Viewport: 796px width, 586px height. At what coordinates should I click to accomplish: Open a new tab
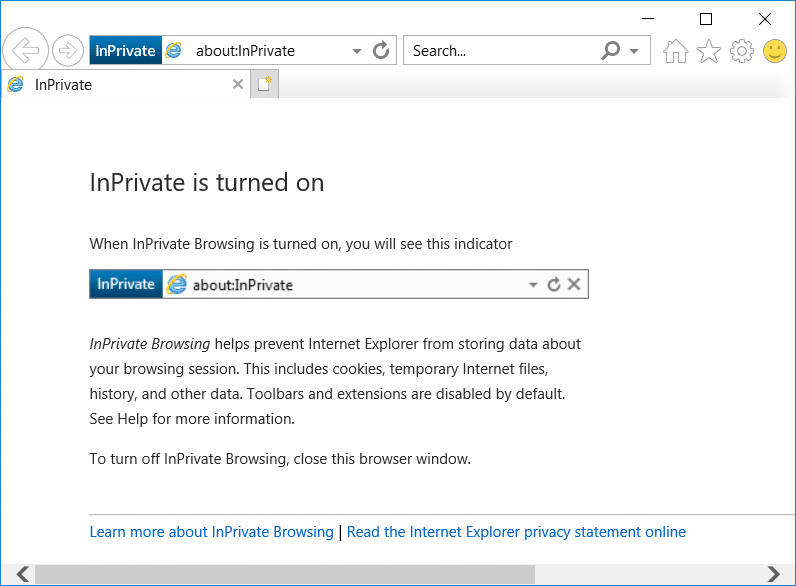[264, 85]
